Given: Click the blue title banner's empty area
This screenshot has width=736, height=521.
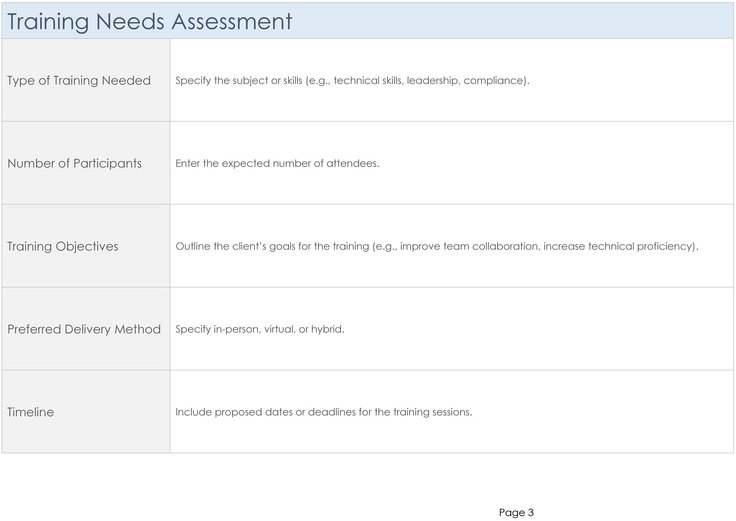Looking at the screenshot, I should (x=512, y=21).
